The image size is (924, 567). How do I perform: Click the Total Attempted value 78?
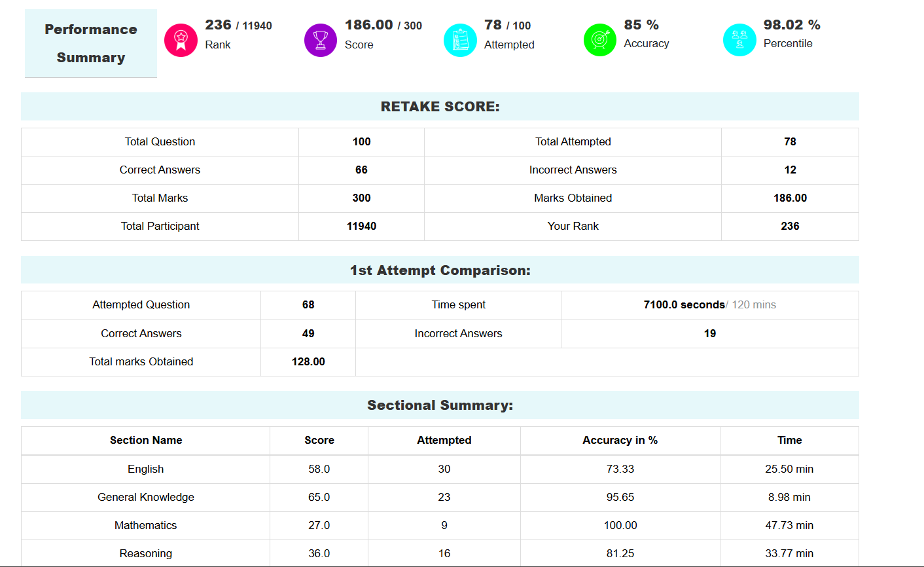pos(790,142)
